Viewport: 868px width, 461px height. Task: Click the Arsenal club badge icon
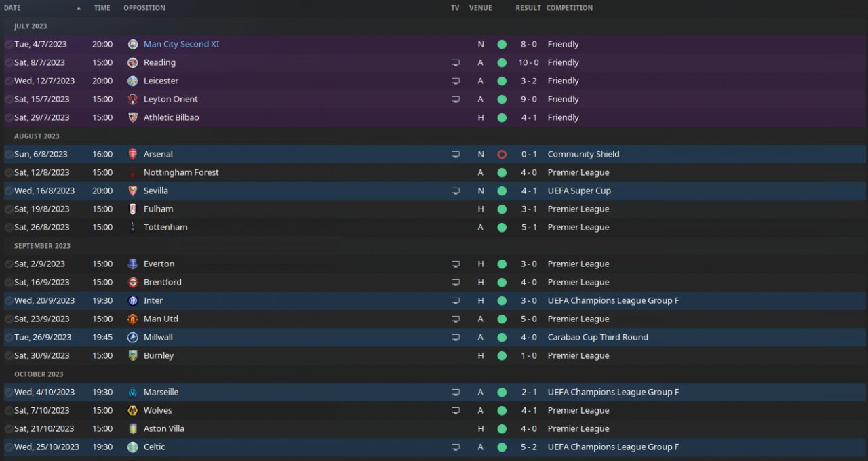click(133, 154)
